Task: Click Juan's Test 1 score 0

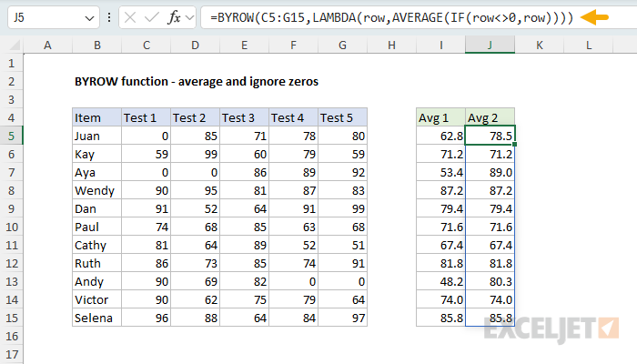Action: (147, 136)
